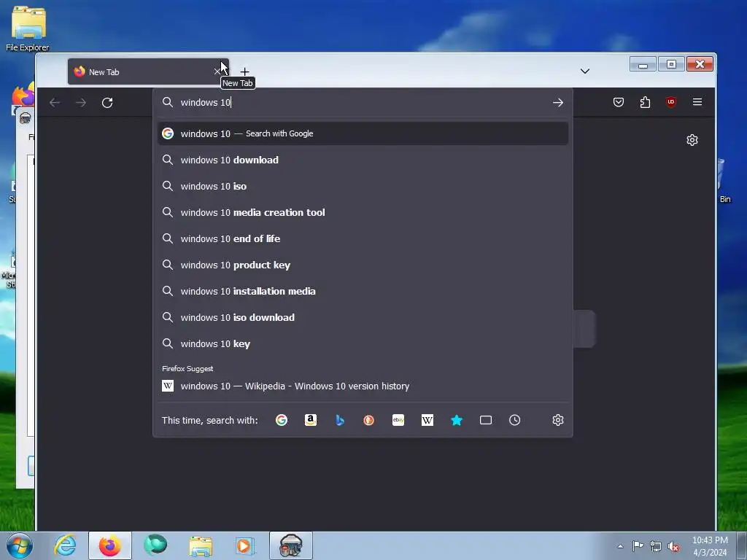Launch Internet Explorer from the taskbar
747x560 pixels.
click(x=65, y=545)
